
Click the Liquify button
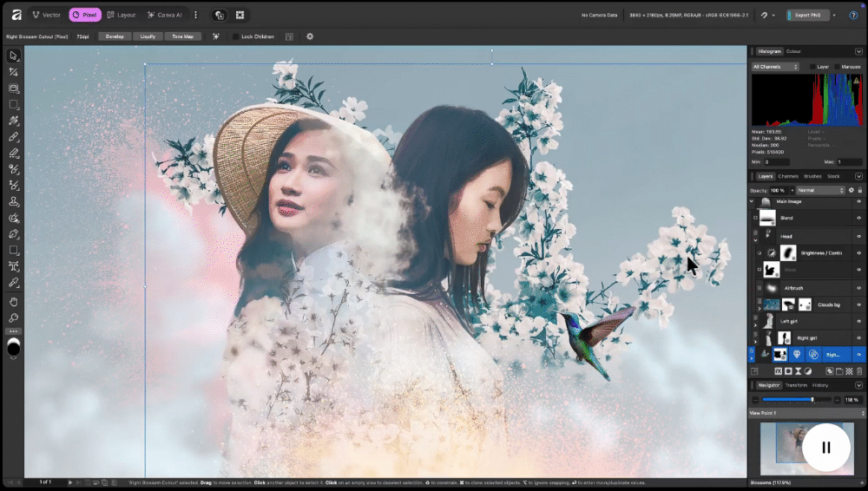coord(147,36)
